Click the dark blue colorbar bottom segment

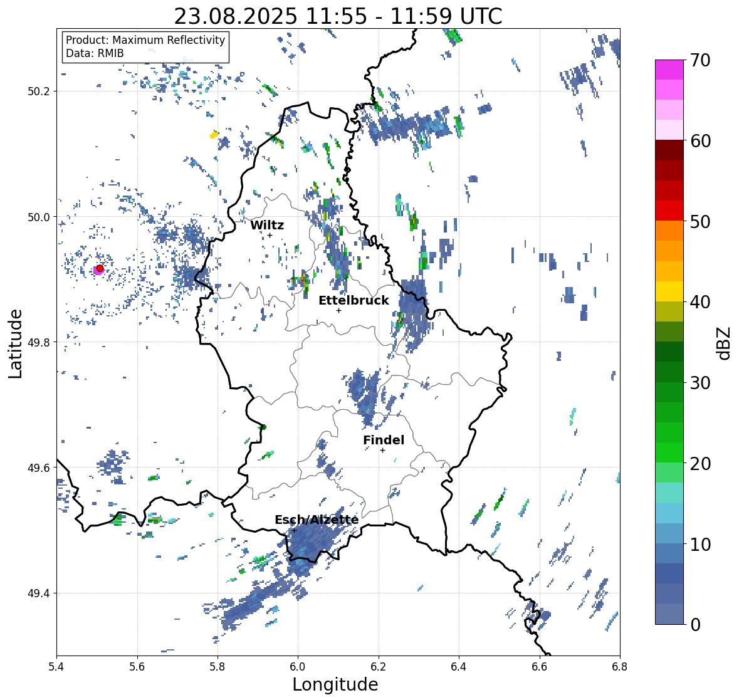(x=669, y=614)
